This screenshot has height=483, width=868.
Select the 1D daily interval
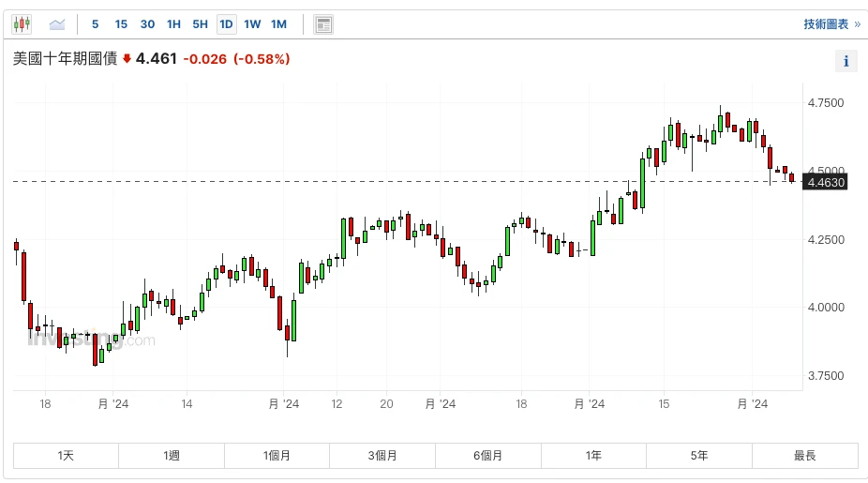226,24
